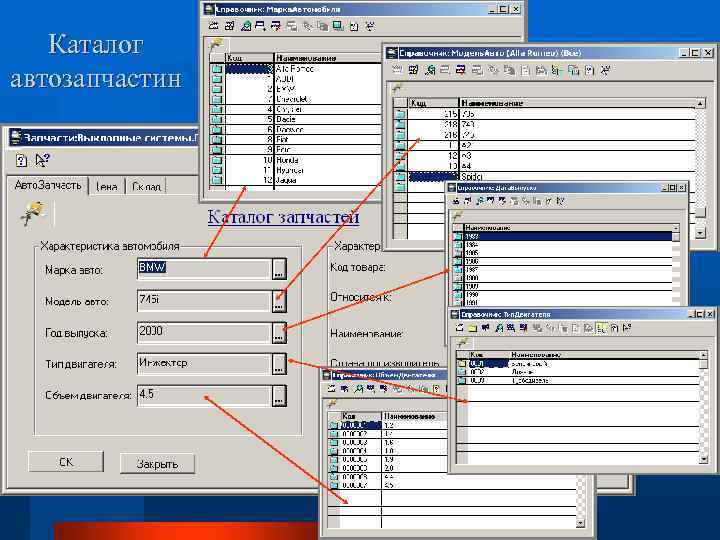Open selection list for Тип двигателя
The height and width of the screenshot is (540, 720).
point(279,364)
